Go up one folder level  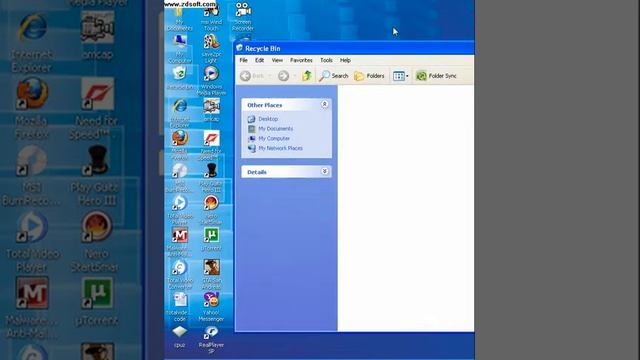[307, 76]
